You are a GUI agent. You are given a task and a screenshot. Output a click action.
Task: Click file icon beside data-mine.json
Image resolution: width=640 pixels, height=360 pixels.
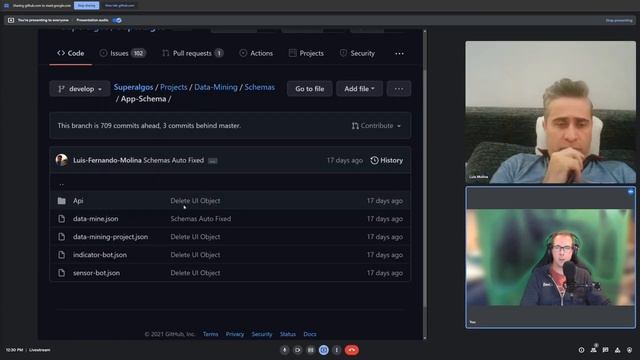tap(62, 219)
